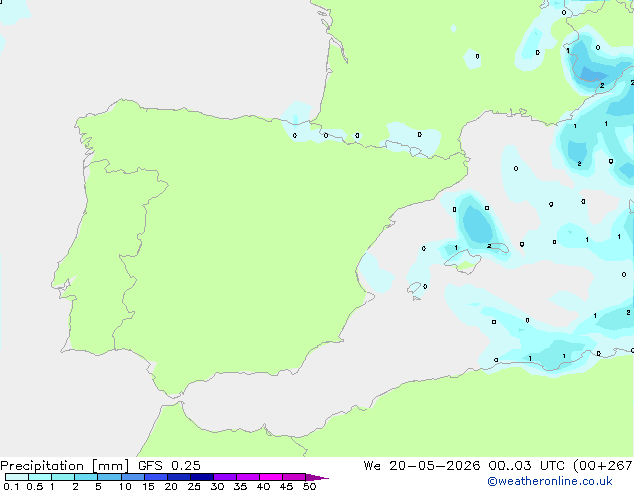Select the 40–45 mm magenta legend swatch
The height and width of the screenshot is (490, 634).
(271, 477)
